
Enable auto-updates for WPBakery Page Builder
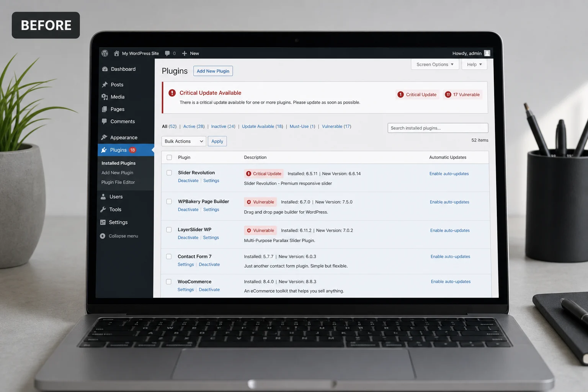449,202
